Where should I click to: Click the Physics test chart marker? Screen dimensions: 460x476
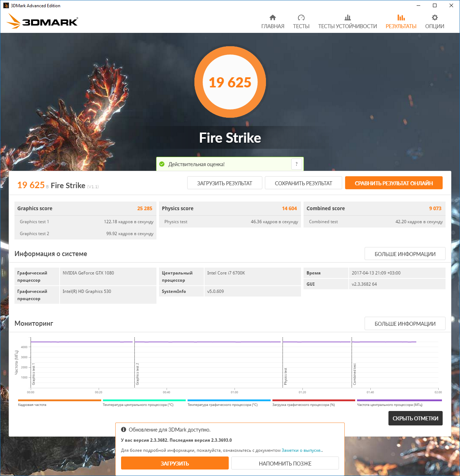285,376
